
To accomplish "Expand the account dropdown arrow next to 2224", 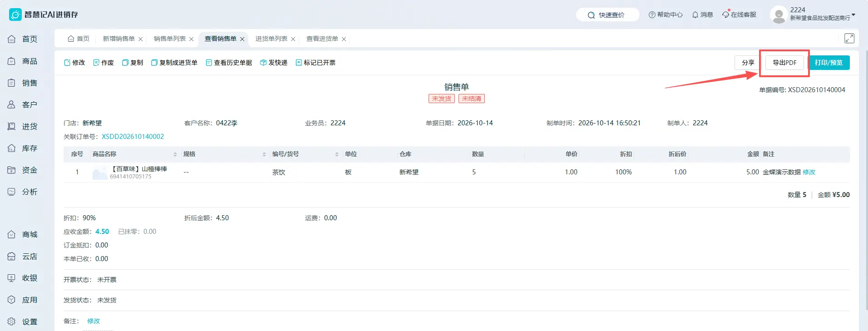I will (853, 15).
